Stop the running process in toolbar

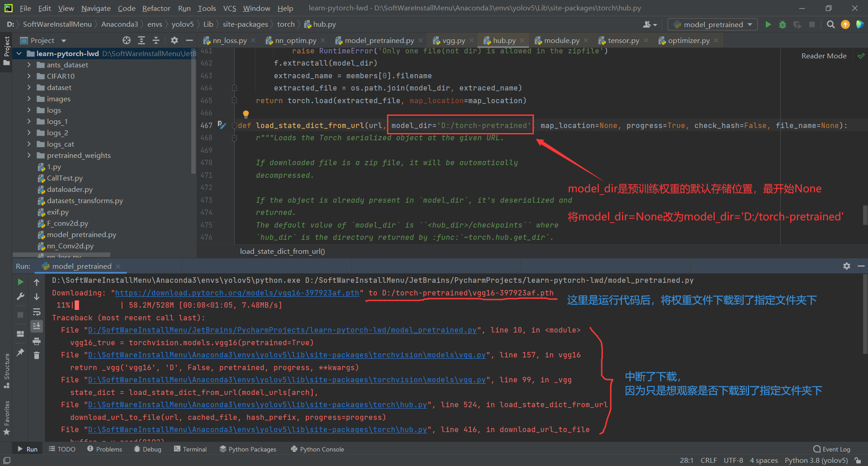click(812, 24)
